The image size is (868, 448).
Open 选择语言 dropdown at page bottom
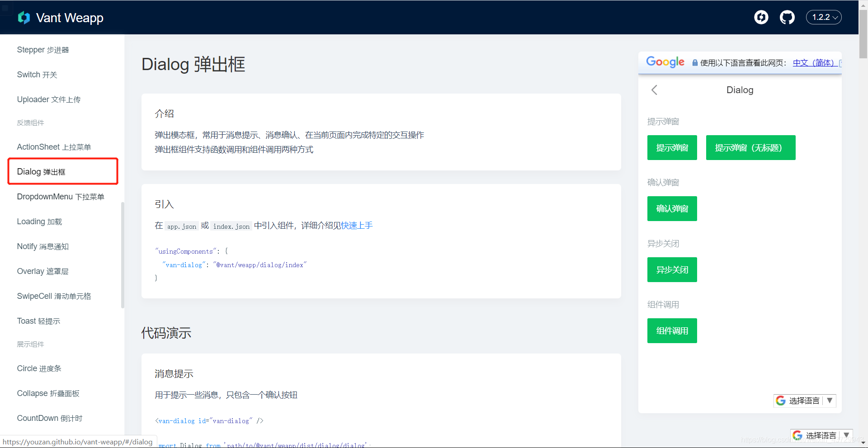821,435
